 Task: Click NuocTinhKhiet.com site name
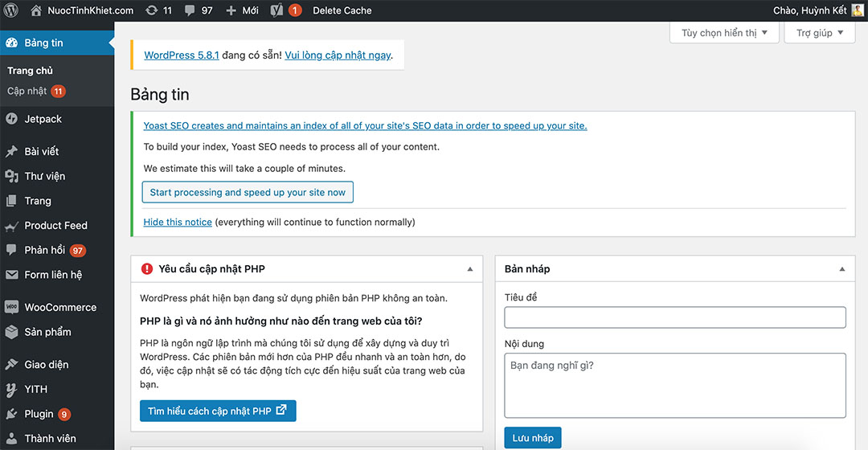(90, 10)
